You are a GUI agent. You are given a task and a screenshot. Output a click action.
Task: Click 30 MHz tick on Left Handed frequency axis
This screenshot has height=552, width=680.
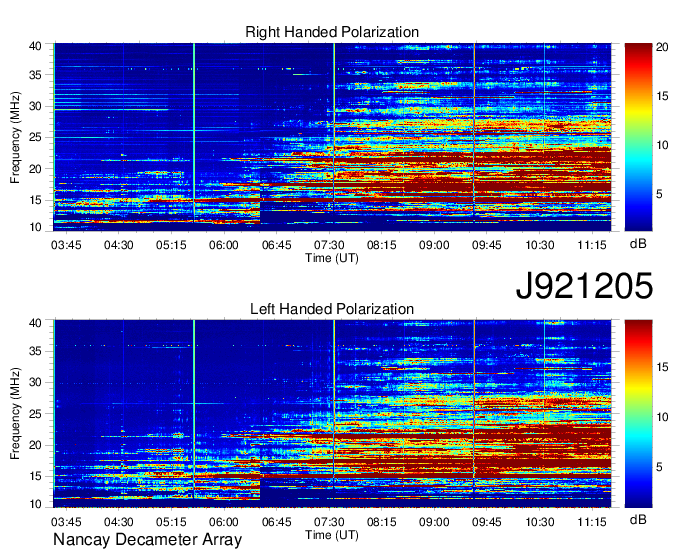pos(35,382)
